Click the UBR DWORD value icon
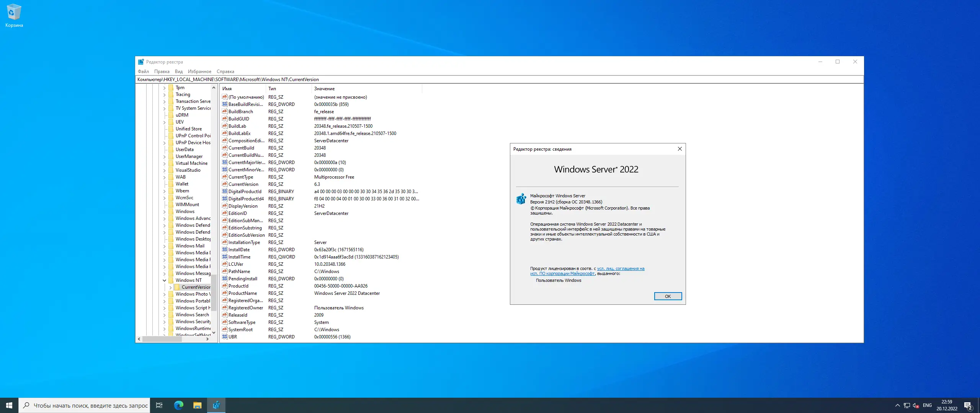 (225, 337)
